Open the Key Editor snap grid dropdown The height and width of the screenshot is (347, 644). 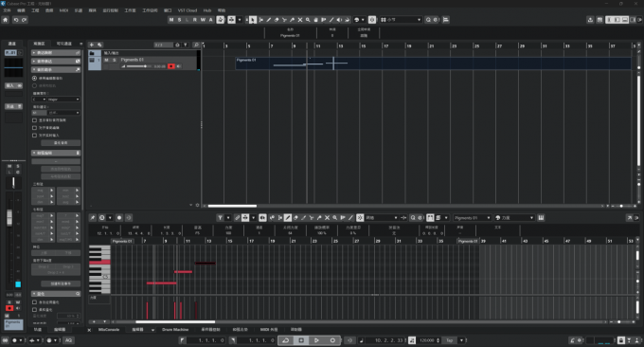pyautogui.click(x=382, y=218)
